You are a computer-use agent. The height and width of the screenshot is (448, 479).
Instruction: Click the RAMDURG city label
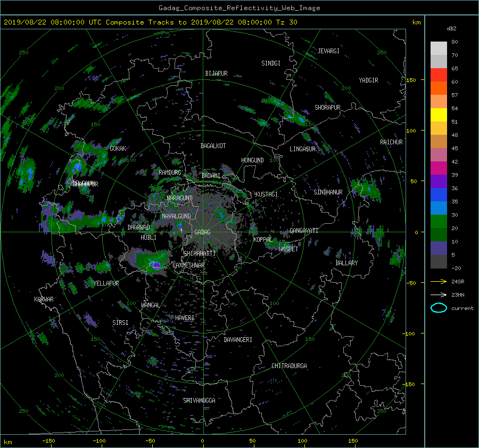170,173
